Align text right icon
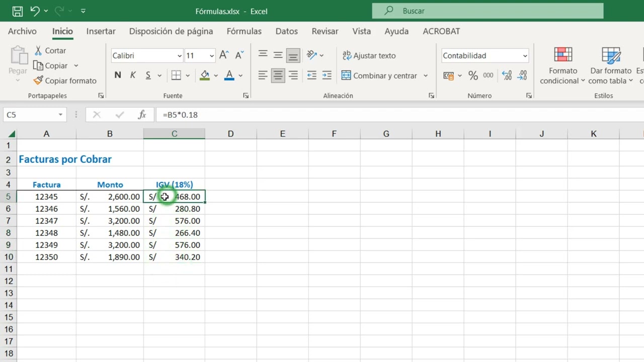644x362 pixels. coord(293,75)
